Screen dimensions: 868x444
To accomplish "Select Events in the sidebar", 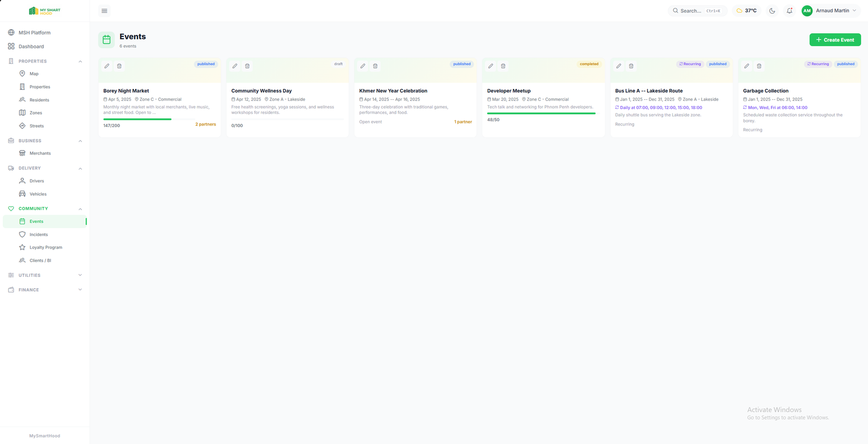I will [x=44, y=221].
